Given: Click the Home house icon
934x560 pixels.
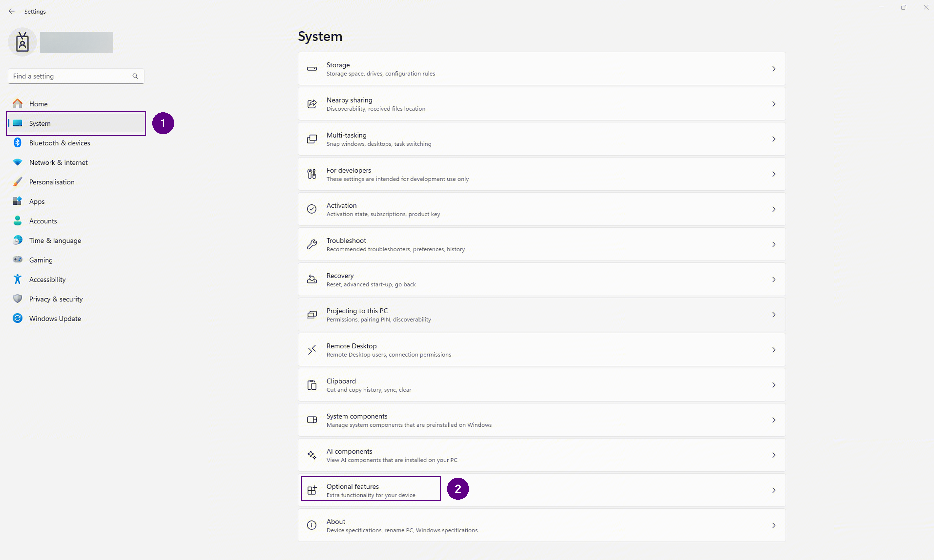Looking at the screenshot, I should [17, 103].
